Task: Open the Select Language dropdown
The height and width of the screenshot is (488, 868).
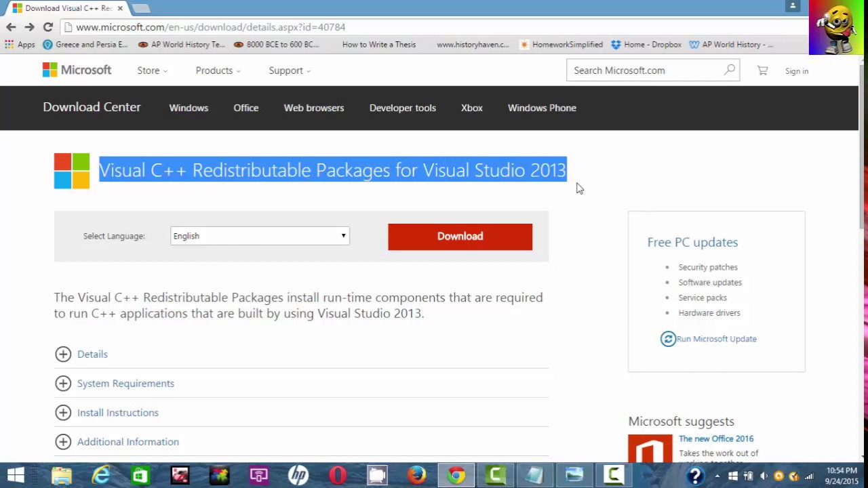Action: pos(260,236)
